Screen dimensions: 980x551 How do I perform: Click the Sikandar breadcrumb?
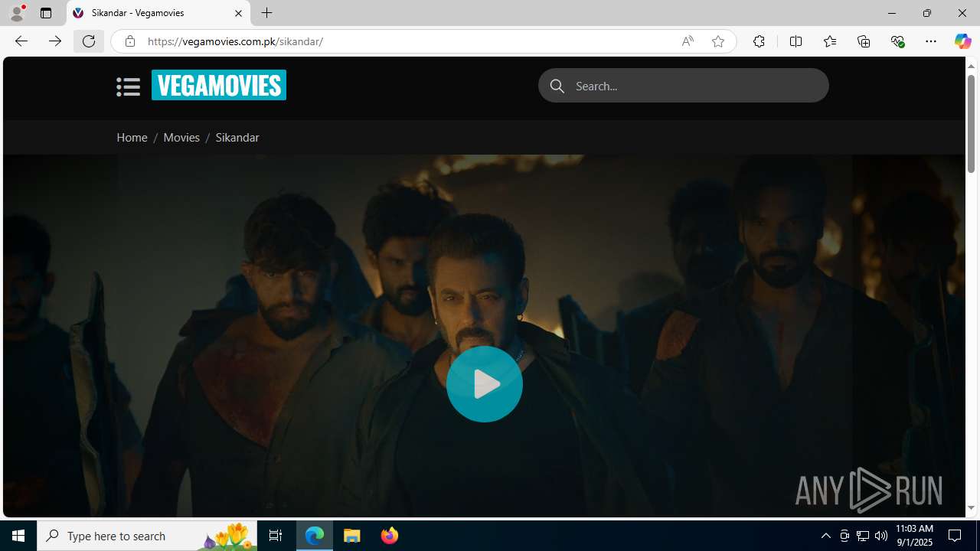tap(237, 138)
